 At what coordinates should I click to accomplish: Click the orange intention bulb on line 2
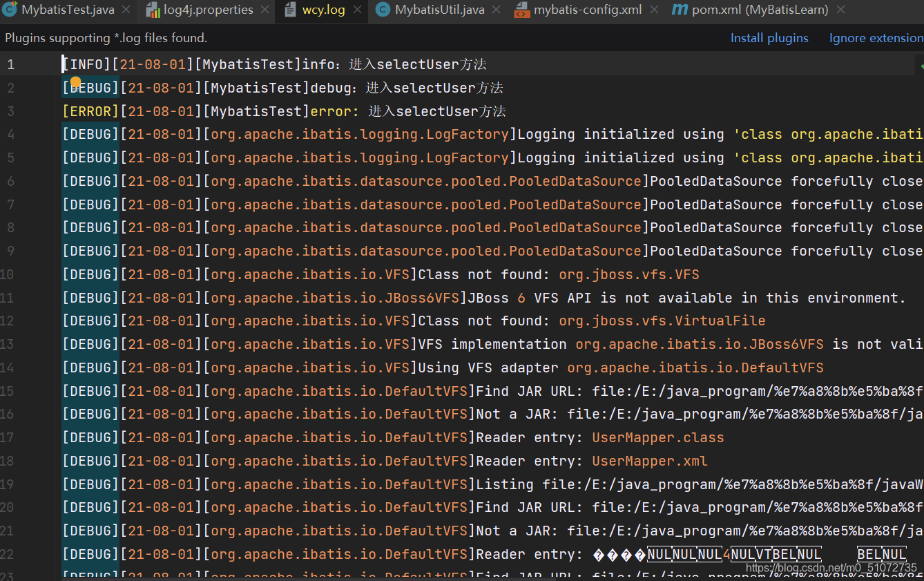(x=75, y=82)
